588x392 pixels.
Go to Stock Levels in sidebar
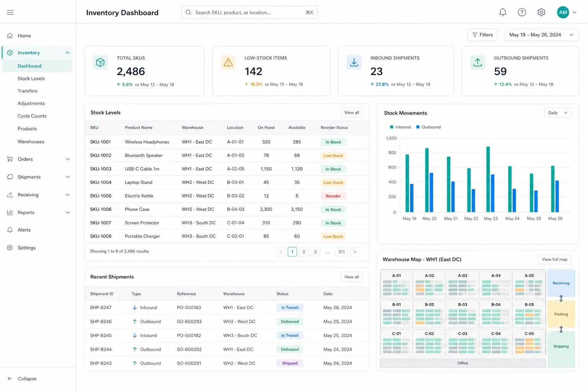tap(31, 78)
